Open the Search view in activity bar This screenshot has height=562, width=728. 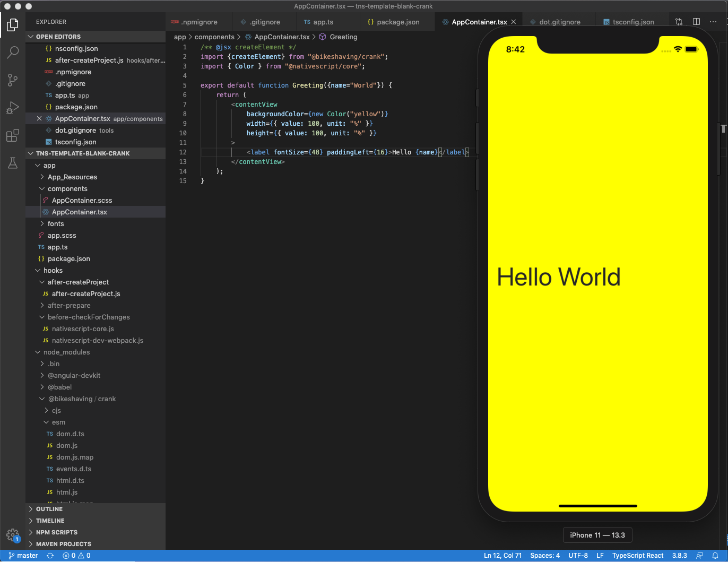(13, 53)
